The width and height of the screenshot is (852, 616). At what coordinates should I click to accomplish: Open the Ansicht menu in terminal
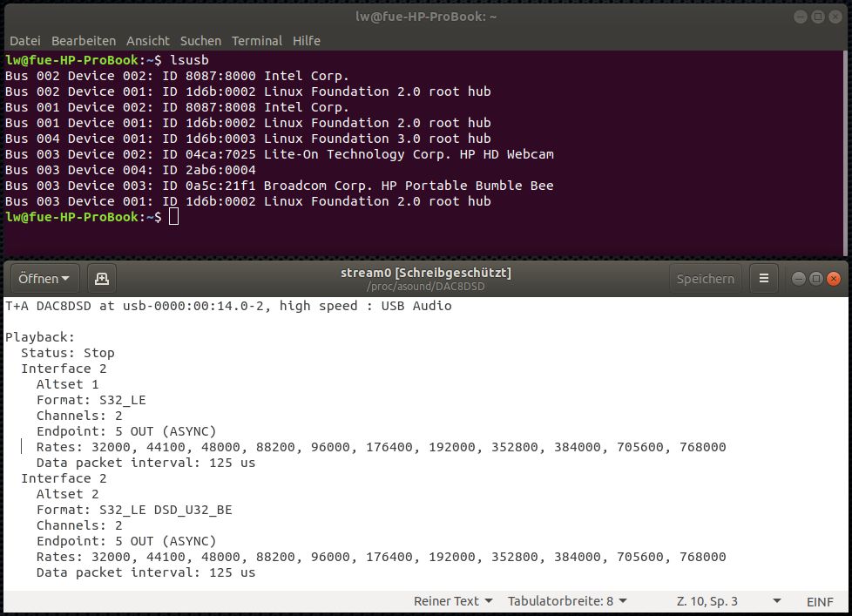point(148,41)
